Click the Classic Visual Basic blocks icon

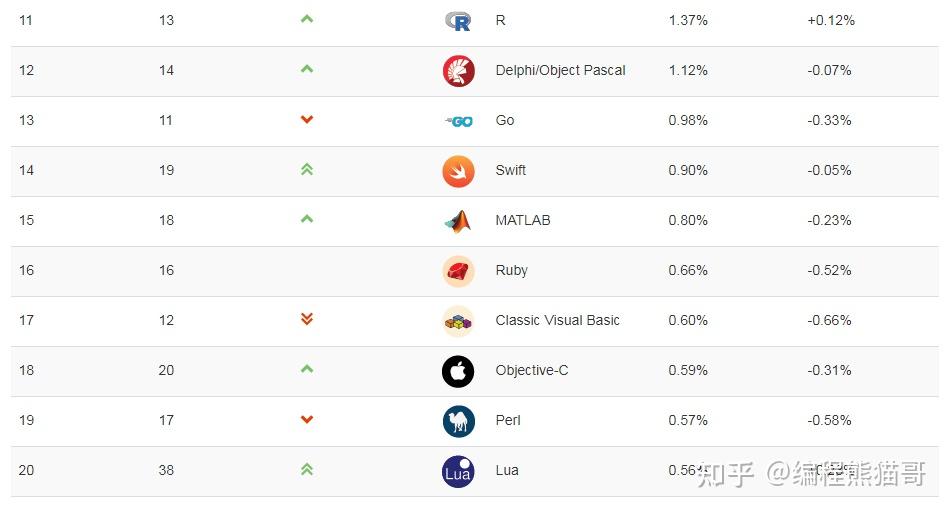tap(458, 321)
